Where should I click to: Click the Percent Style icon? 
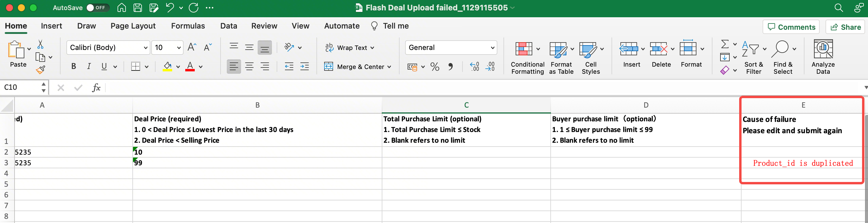(x=435, y=67)
